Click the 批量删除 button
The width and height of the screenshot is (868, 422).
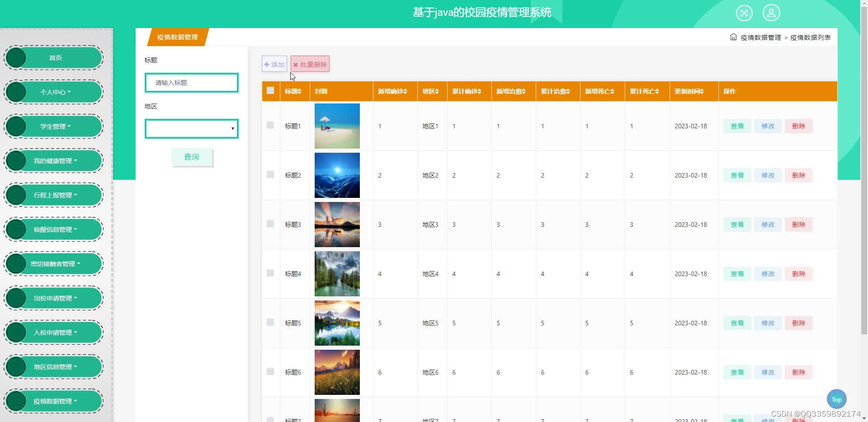[x=310, y=64]
